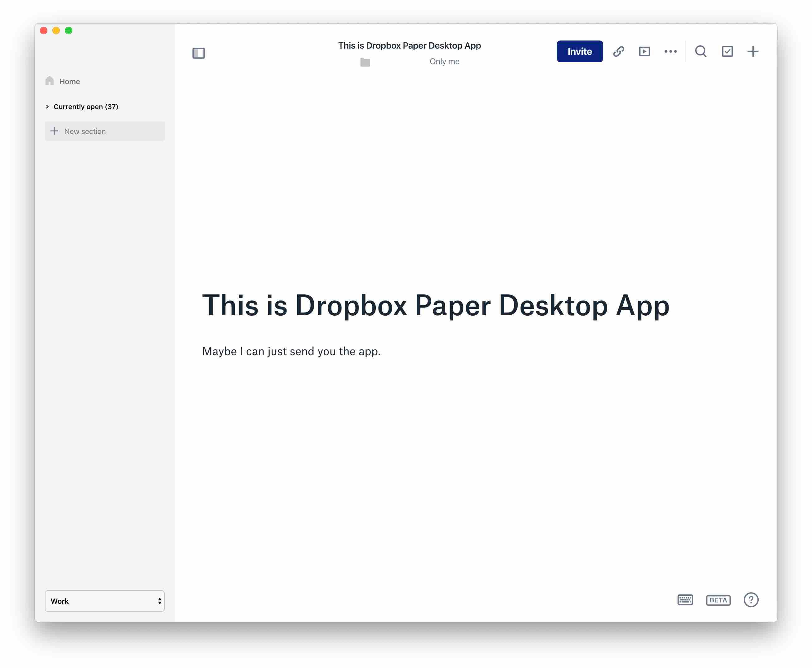This screenshot has height=668, width=812.
Task: Click the present/slideshow icon
Action: pos(643,51)
